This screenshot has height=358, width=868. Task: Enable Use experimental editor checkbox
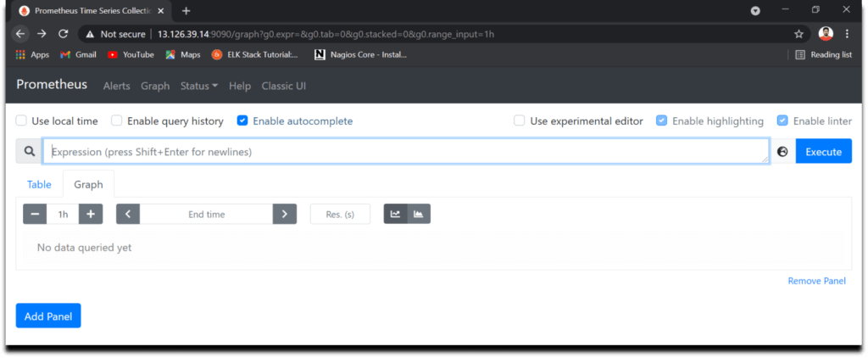(520, 120)
